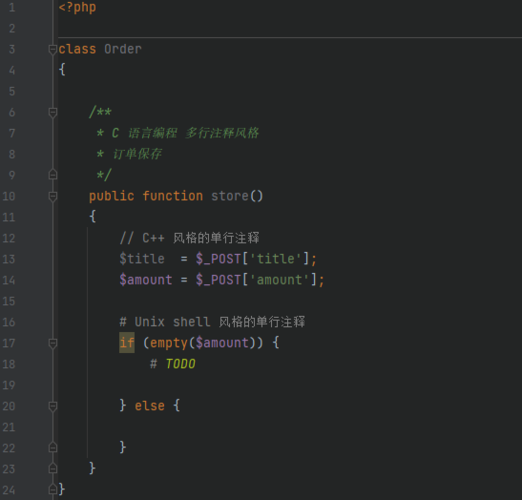522x500 pixels.
Task: Collapse the store function fold on line 10
Action: 53,196
